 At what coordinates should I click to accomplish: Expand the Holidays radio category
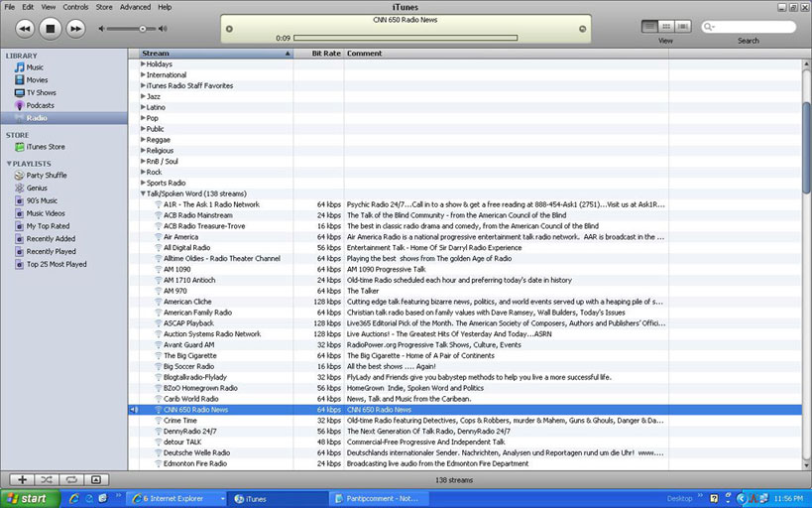tap(143, 63)
